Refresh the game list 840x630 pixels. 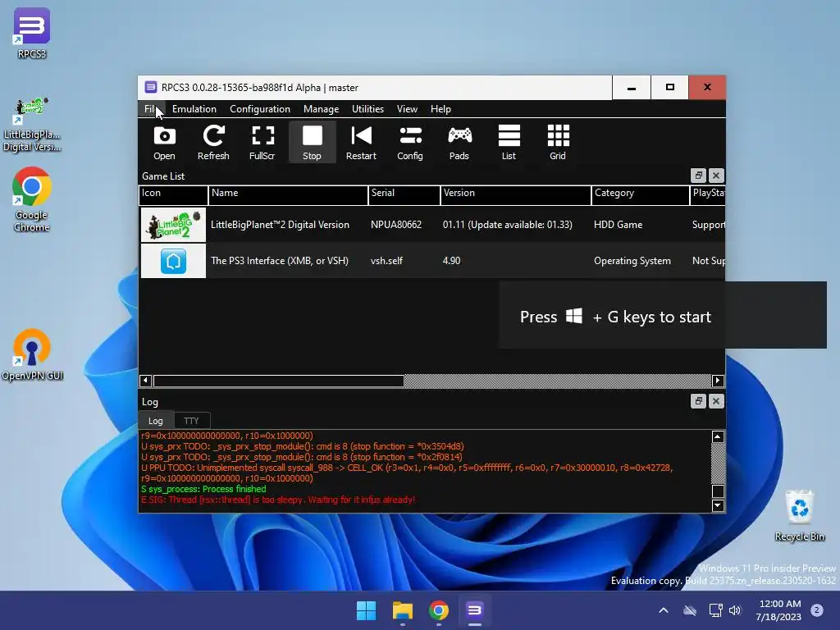(213, 143)
